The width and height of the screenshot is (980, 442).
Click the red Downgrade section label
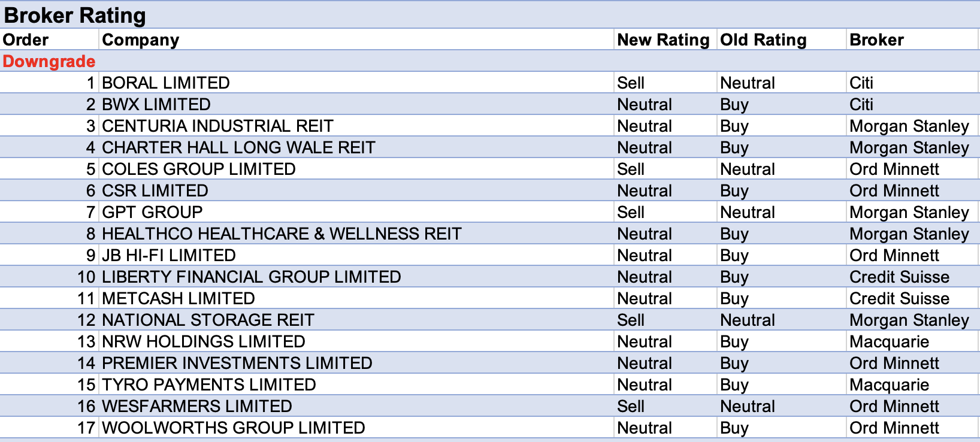click(x=49, y=61)
